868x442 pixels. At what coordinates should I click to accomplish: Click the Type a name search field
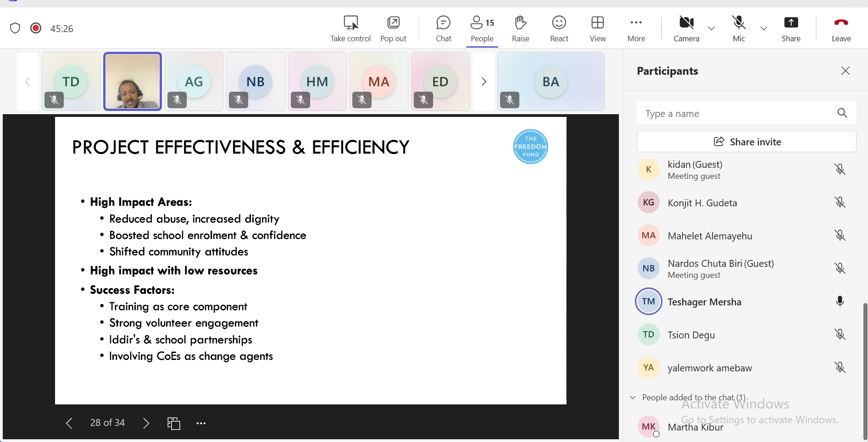pos(737,113)
